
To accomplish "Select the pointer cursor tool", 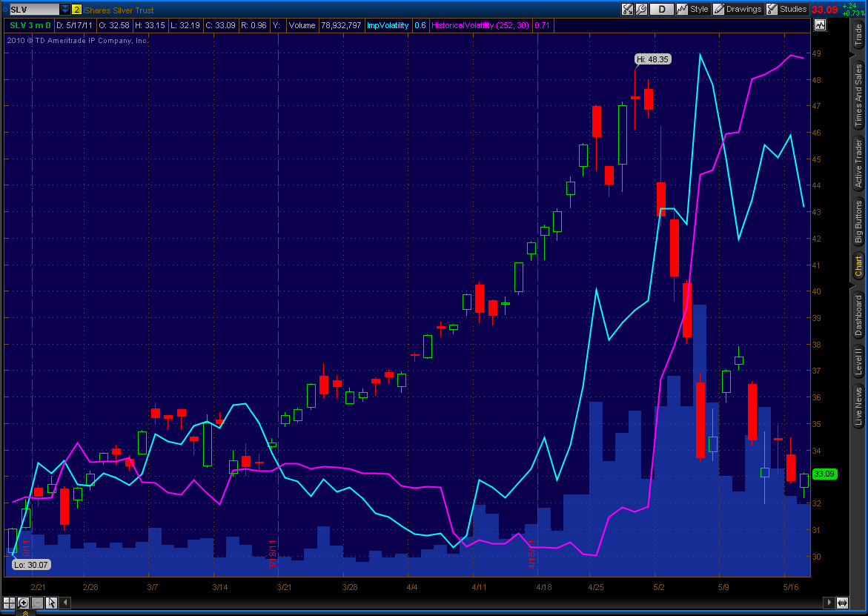I will [51, 603].
